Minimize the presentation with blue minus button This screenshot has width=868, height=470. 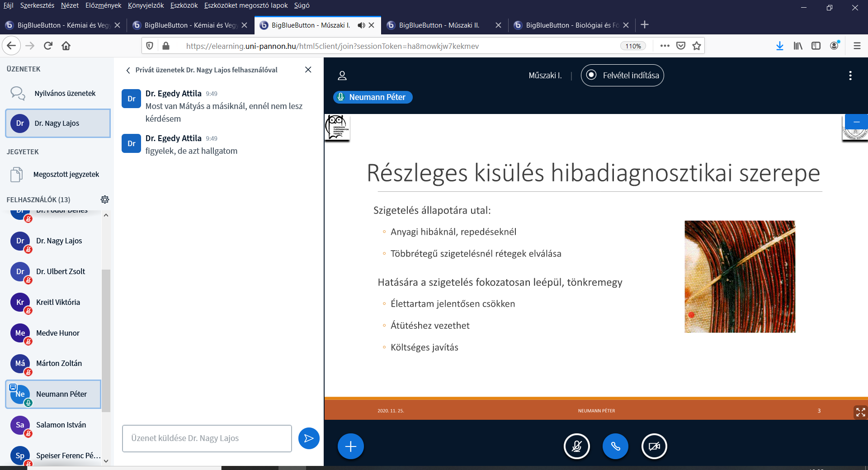point(856,122)
